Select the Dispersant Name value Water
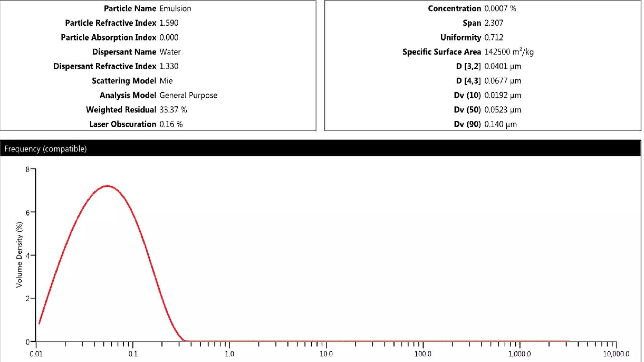The image size is (644, 362). [170, 52]
